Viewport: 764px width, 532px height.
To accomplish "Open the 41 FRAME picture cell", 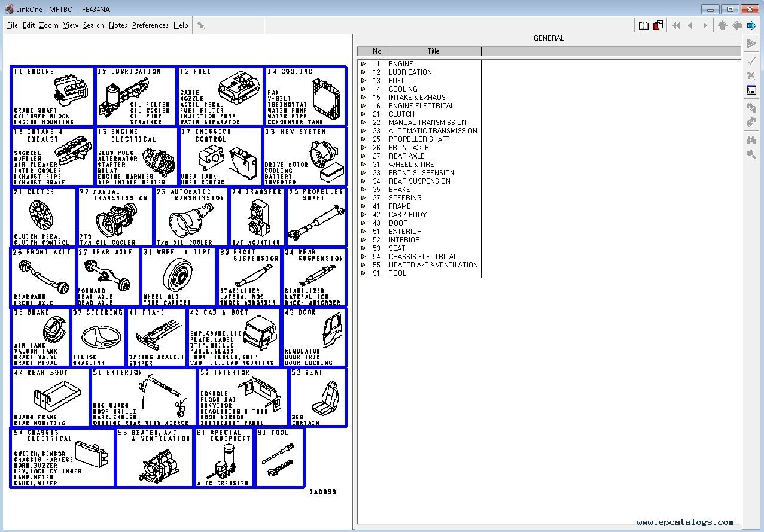I will click(157, 337).
